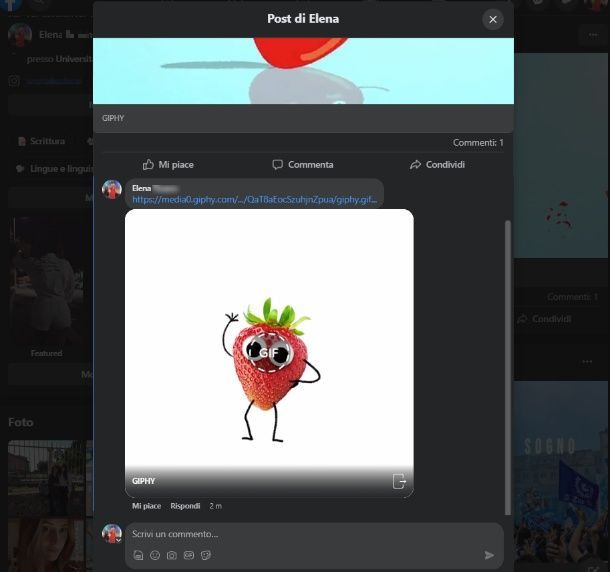Image resolution: width=610 pixels, height=572 pixels.
Task: Click the Commenta speech bubble button
Action: pos(303,165)
